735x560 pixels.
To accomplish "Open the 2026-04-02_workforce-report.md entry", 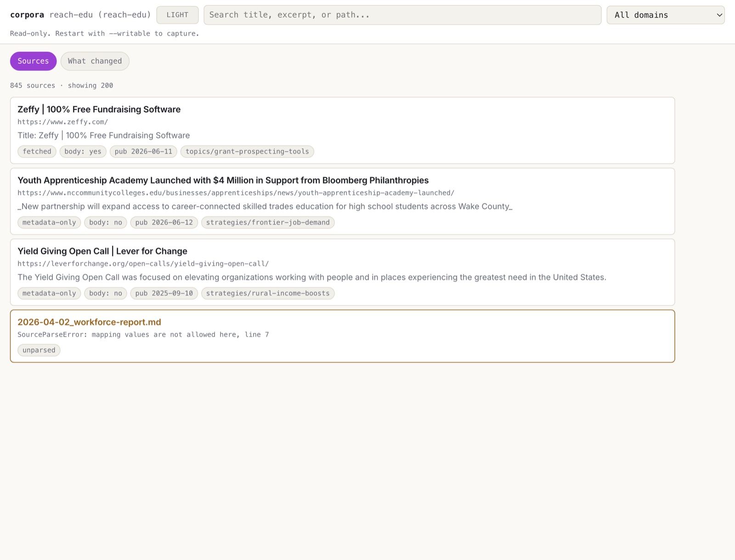I will pyautogui.click(x=89, y=322).
